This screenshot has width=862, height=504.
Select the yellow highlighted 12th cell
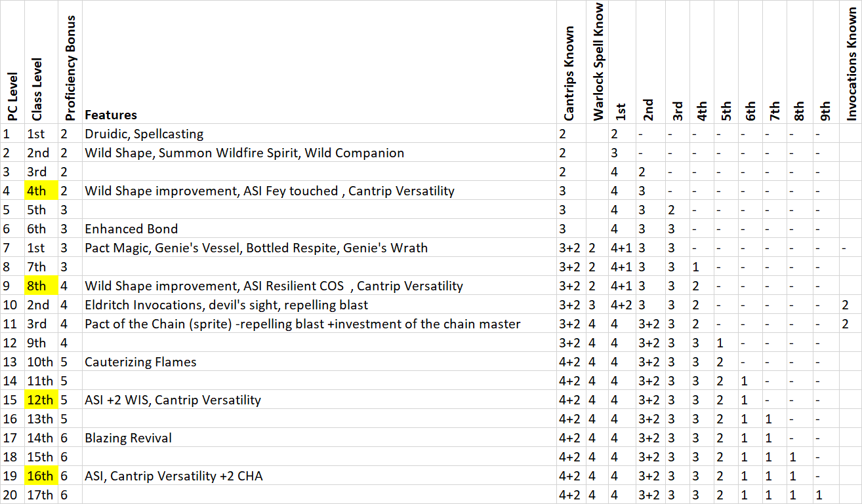pyautogui.click(x=42, y=400)
